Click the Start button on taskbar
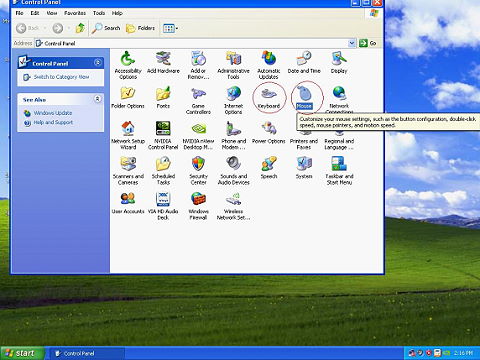Screen dimensions: 480x360 (x=22, y=353)
